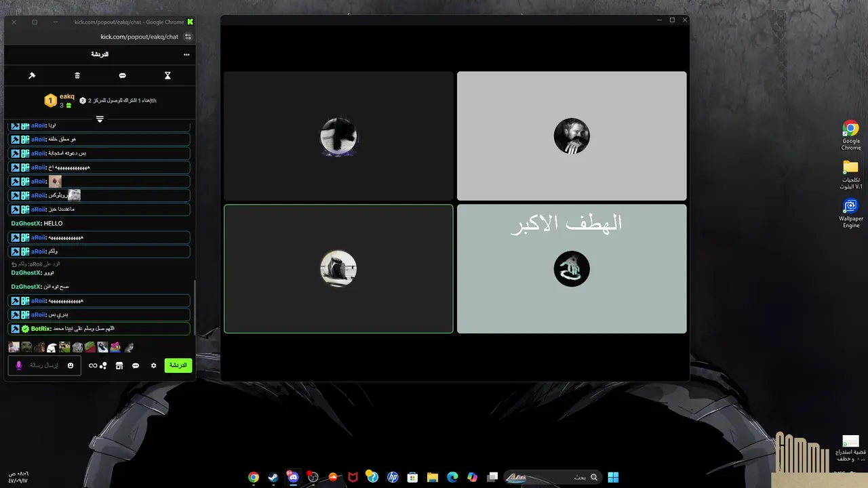Open Steam from the taskbar
This screenshot has height=488, width=868.
point(273,477)
